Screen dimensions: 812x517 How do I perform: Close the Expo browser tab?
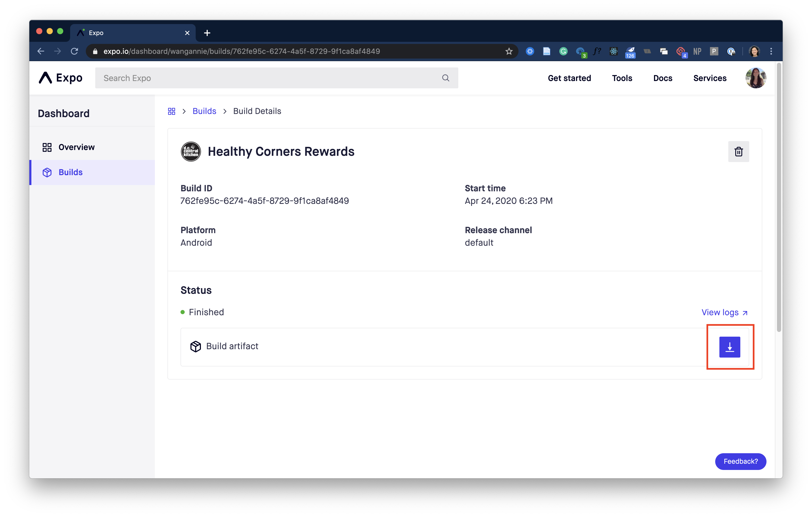tap(187, 33)
